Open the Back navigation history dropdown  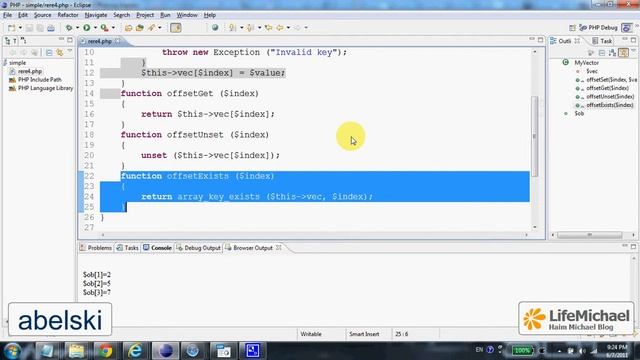tap(288, 28)
